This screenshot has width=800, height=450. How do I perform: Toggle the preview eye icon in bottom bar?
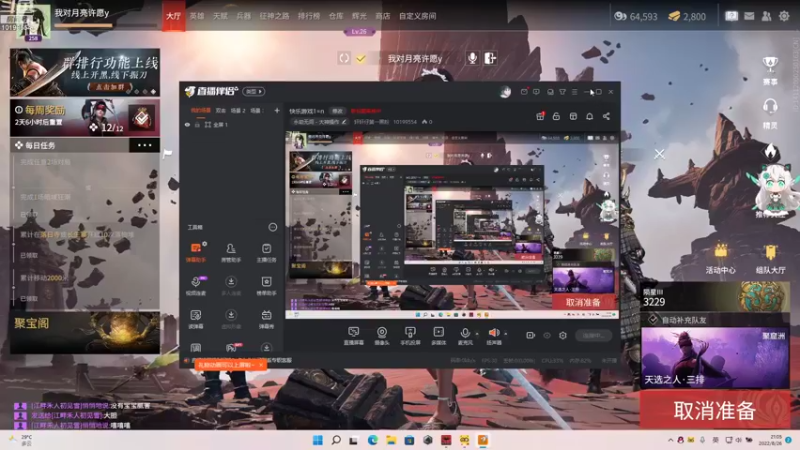point(546,335)
